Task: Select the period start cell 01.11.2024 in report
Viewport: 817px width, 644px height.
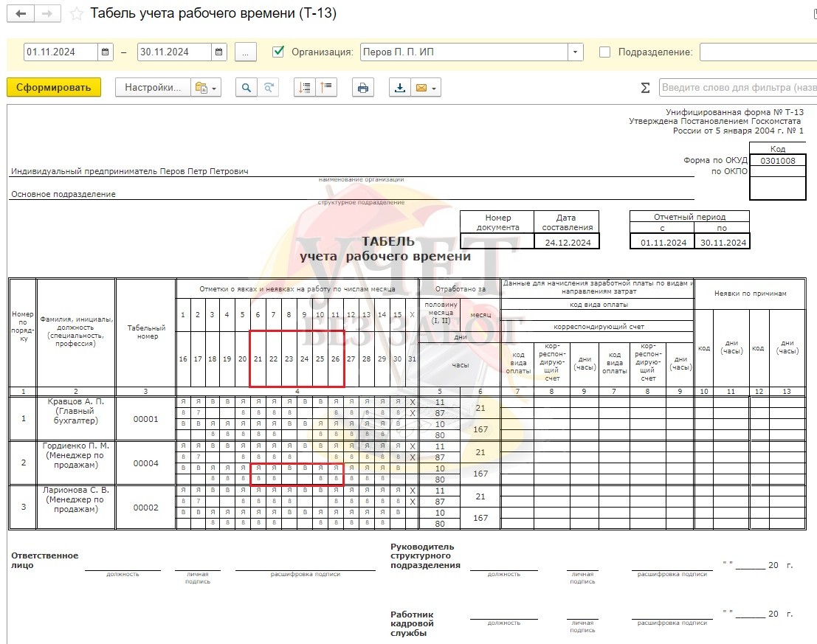Action: click(663, 242)
